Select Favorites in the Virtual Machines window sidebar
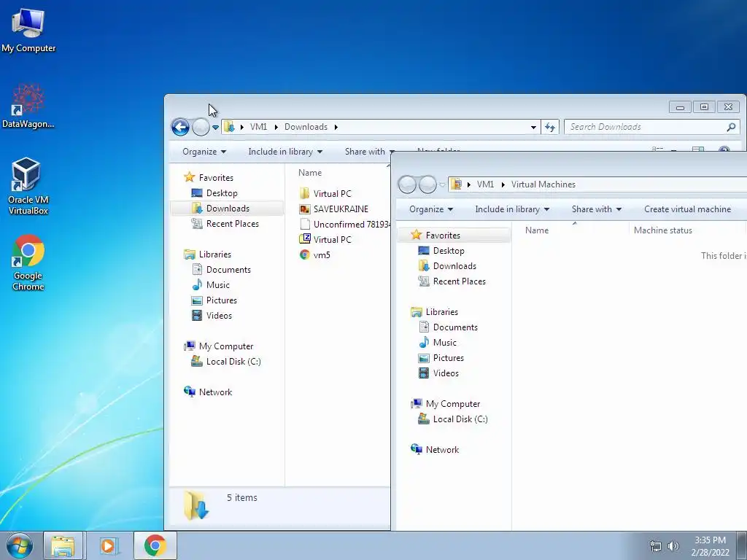This screenshot has width=747, height=560. tap(443, 236)
